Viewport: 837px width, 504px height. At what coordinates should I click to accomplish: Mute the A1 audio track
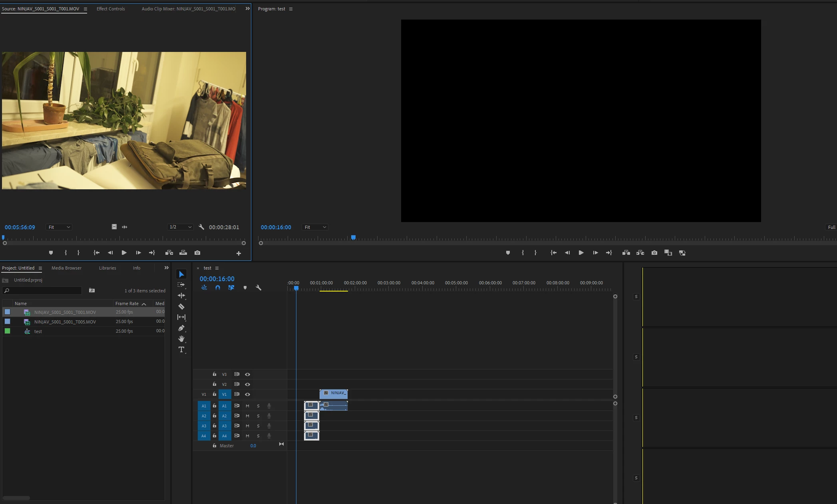tap(247, 406)
